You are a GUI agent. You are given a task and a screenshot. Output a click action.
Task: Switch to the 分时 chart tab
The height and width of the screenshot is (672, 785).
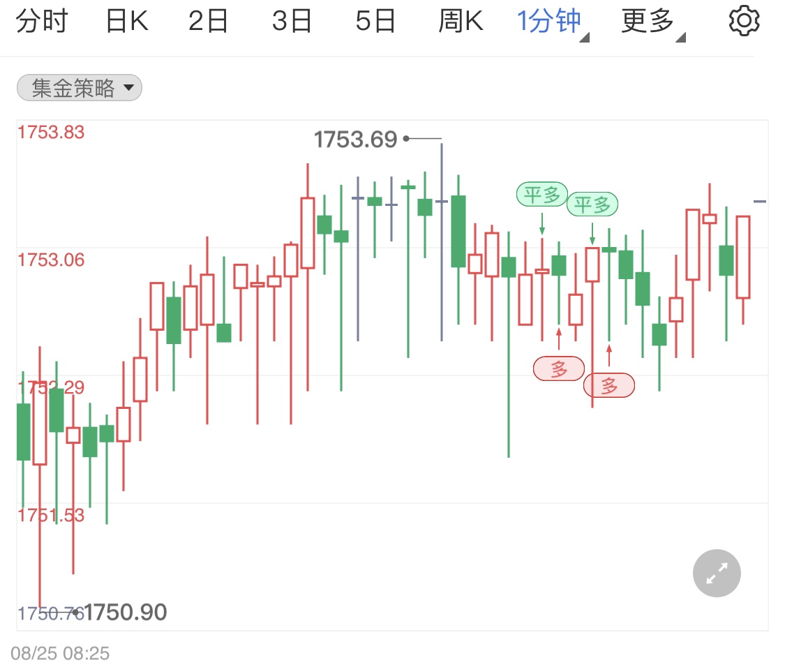click(42, 20)
